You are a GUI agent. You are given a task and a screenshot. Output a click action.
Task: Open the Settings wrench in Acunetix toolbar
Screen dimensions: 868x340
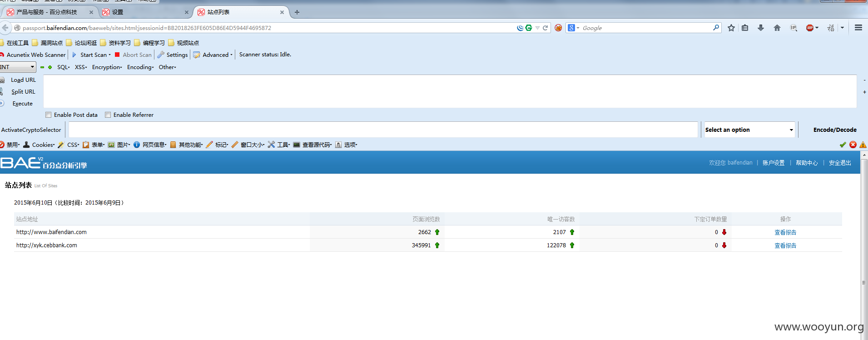(173, 55)
